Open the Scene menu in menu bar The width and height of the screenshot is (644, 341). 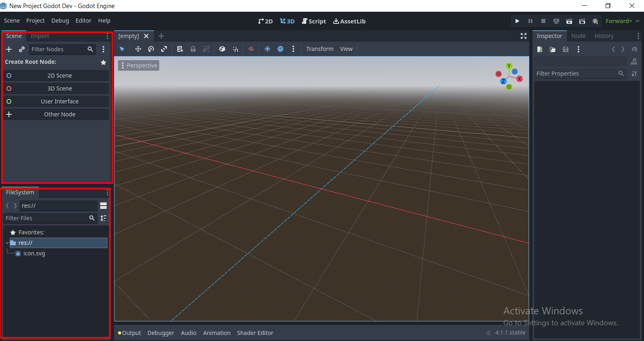click(x=12, y=21)
